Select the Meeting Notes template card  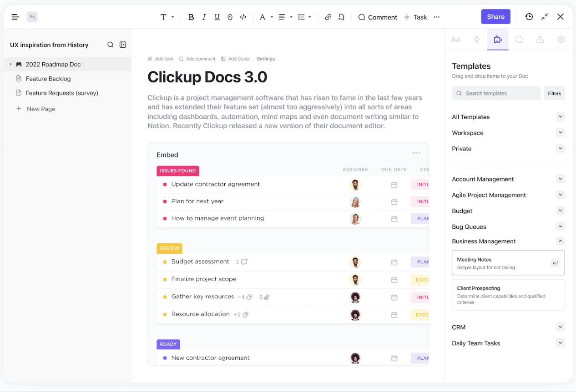508,263
